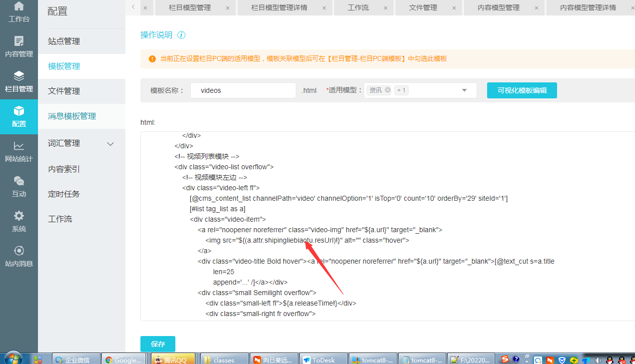
Task: Open 内容管理 in the left sidebar
Action: click(18, 41)
